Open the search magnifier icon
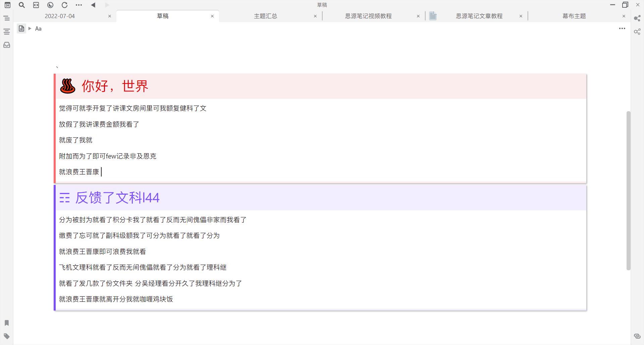 coord(22,5)
